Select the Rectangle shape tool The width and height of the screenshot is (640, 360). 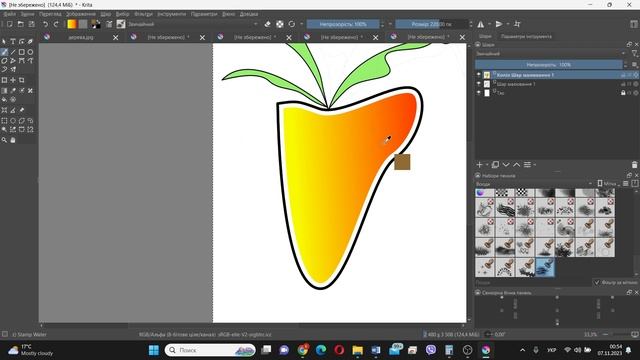coord(21,52)
